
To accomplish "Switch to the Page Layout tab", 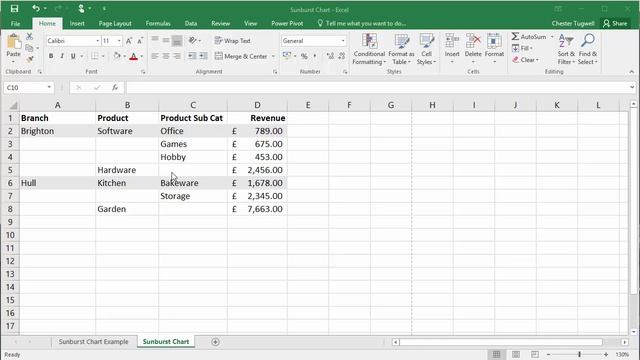I will [115, 23].
